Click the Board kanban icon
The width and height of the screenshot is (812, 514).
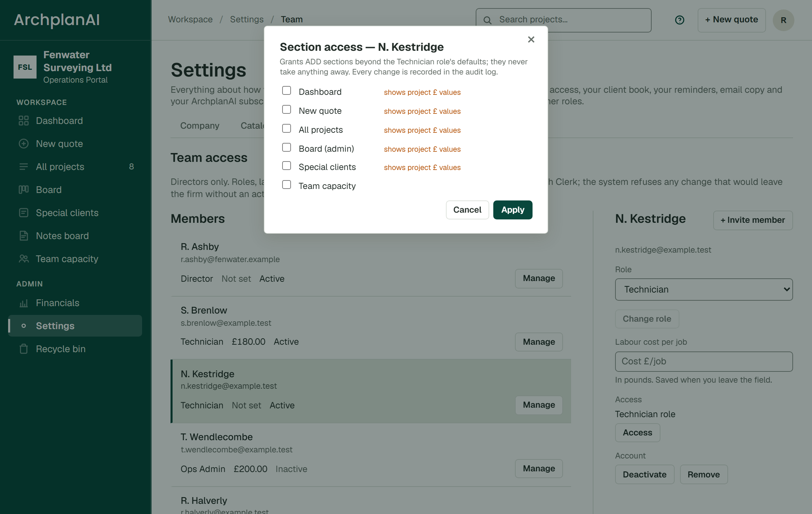24,190
